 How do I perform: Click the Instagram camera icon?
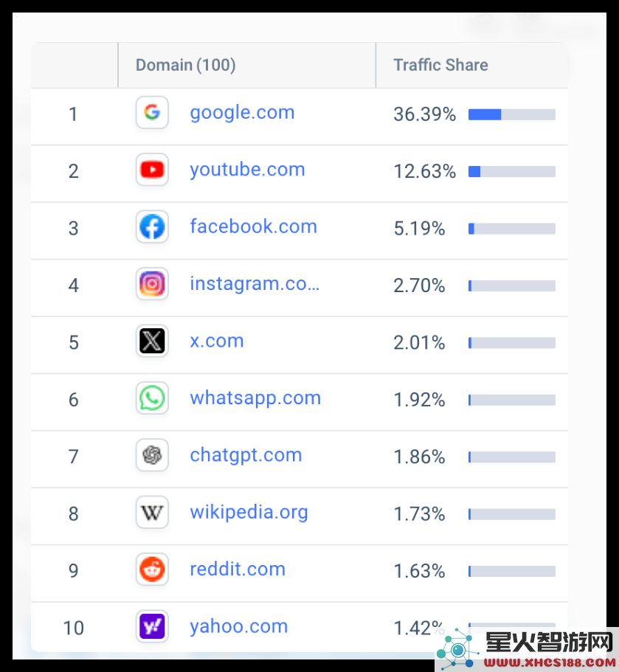[x=152, y=284]
